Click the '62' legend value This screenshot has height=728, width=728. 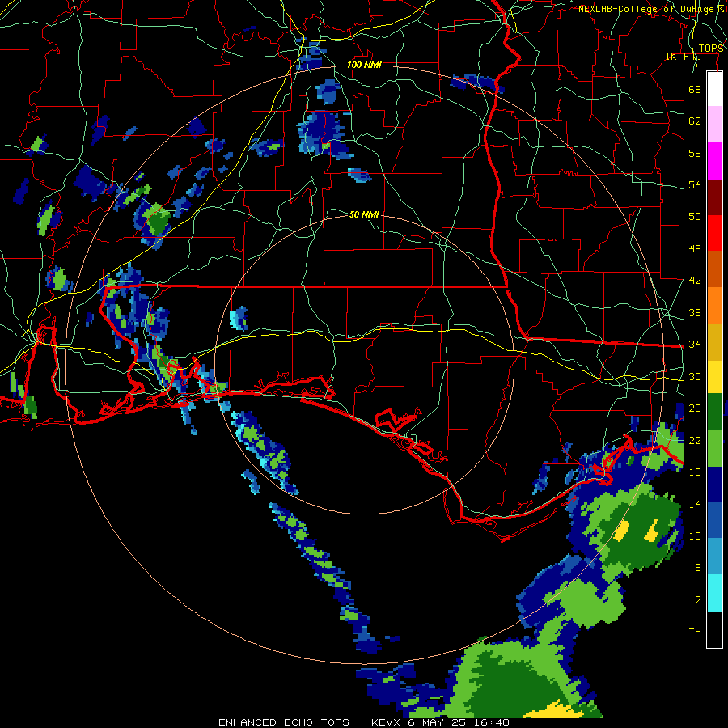point(695,121)
